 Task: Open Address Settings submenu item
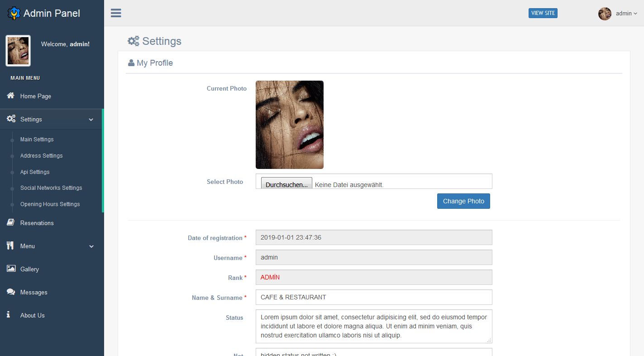42,156
